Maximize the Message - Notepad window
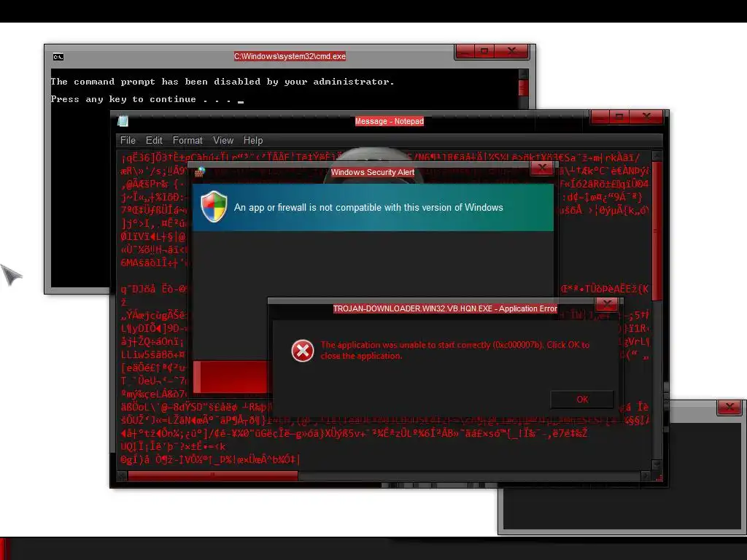Image resolution: width=747 pixels, height=560 pixels. (619, 117)
